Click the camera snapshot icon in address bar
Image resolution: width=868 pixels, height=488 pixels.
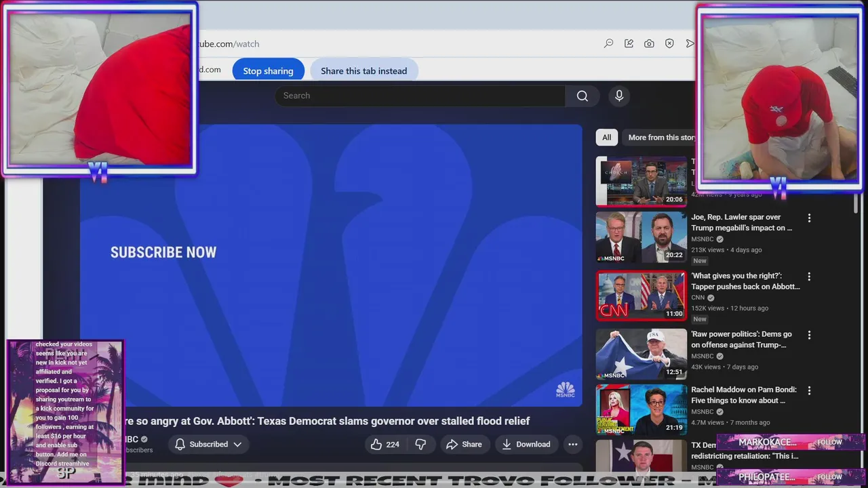[649, 43]
